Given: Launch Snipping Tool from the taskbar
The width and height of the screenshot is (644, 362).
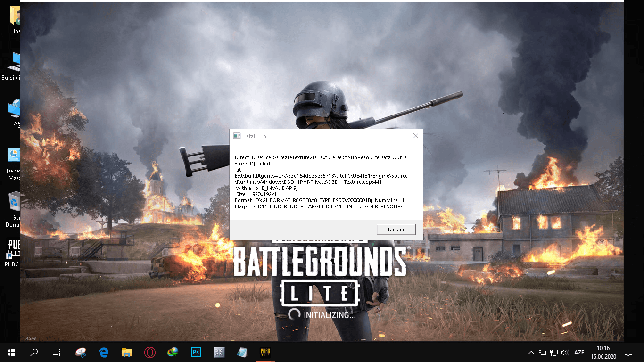Looking at the screenshot, I should [x=81, y=352].
